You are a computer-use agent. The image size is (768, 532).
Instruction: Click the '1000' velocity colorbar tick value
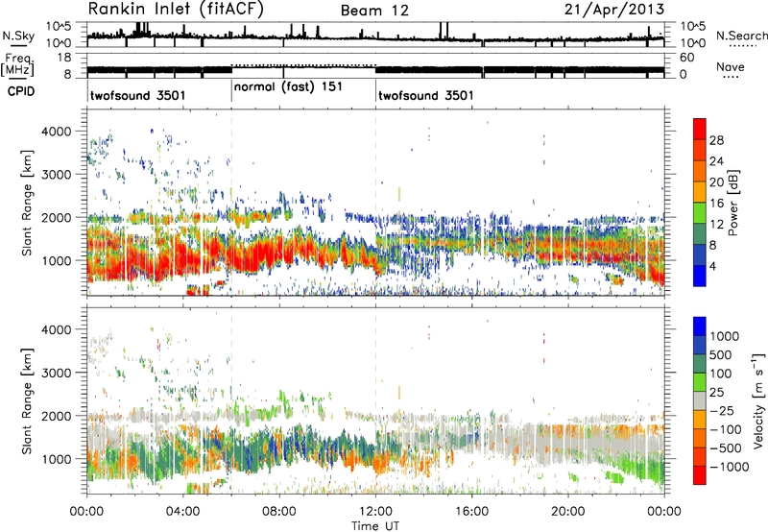tap(725, 336)
